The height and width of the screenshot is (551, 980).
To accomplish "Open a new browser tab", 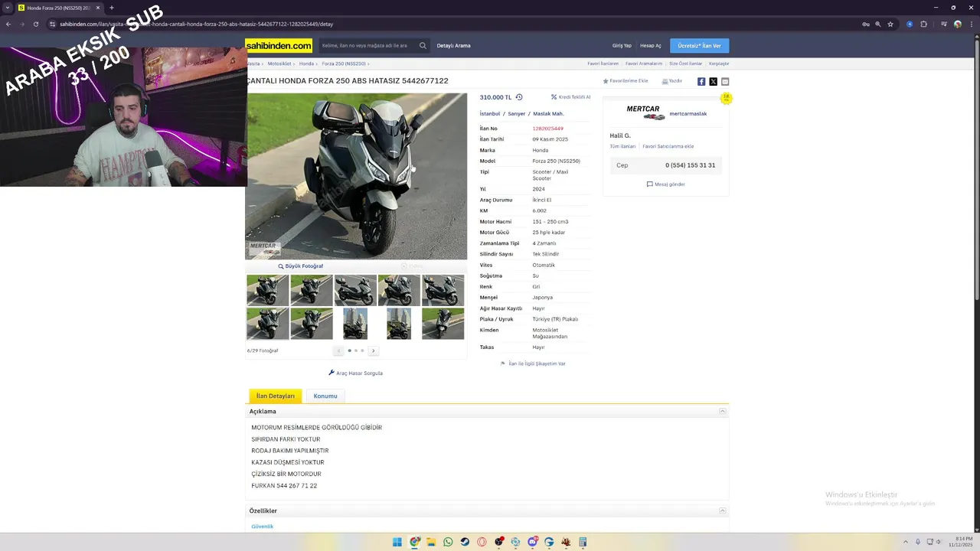I will coord(112,8).
